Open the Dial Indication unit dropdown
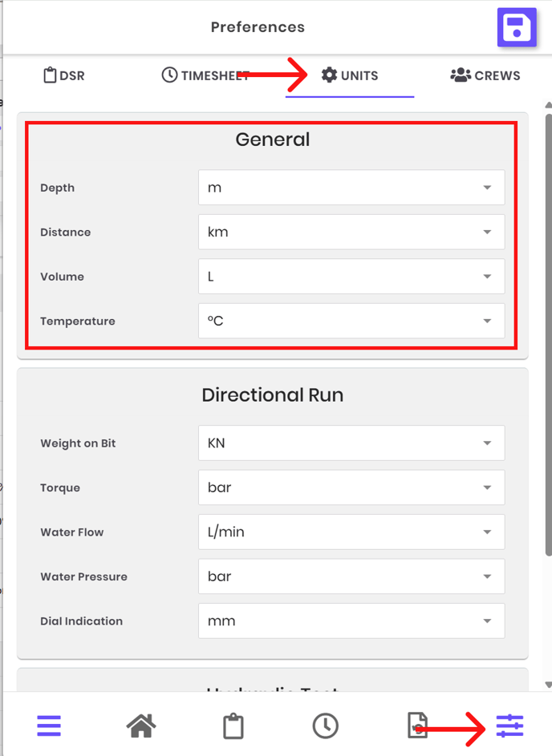Image resolution: width=552 pixels, height=756 pixels. (351, 621)
